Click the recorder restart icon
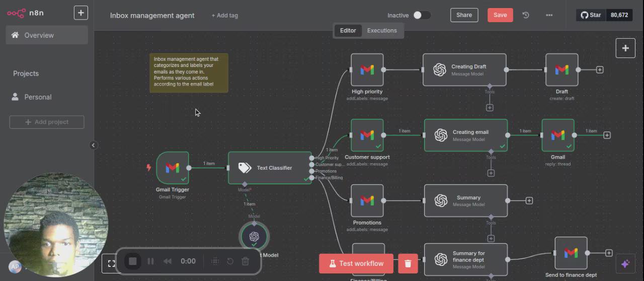The image size is (644, 281). point(230,261)
